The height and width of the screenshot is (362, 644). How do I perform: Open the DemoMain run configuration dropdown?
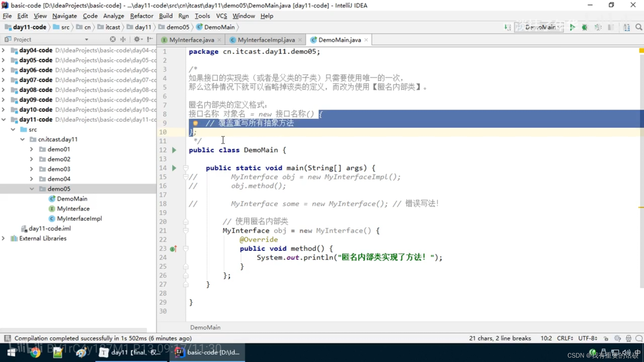click(539, 27)
